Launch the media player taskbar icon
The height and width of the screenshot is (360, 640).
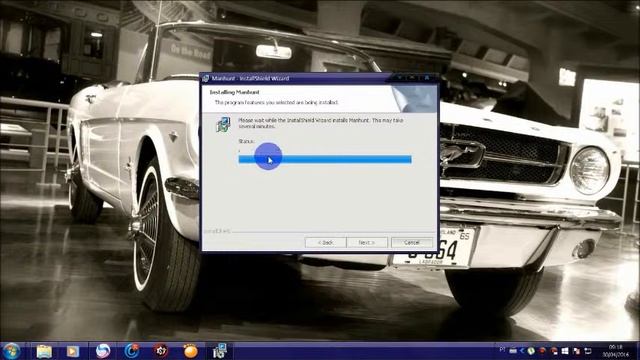73,351
